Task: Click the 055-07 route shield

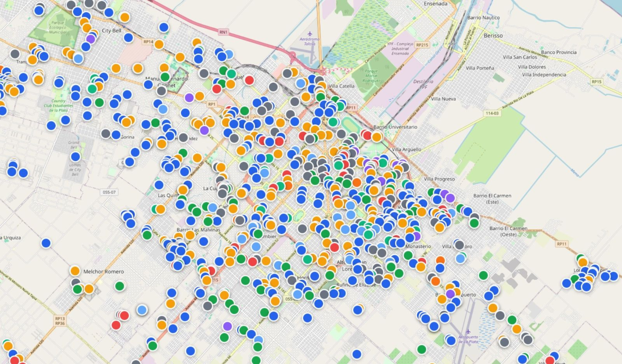Action: (x=109, y=192)
